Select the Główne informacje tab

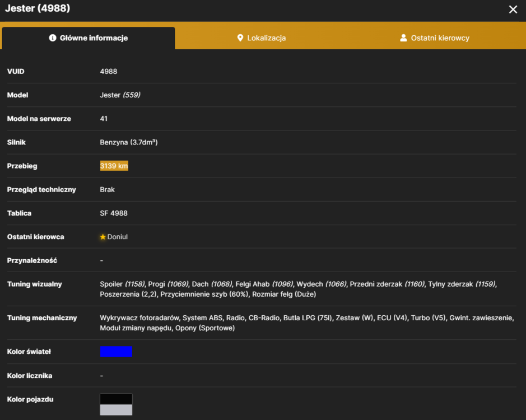pyautogui.click(x=89, y=38)
